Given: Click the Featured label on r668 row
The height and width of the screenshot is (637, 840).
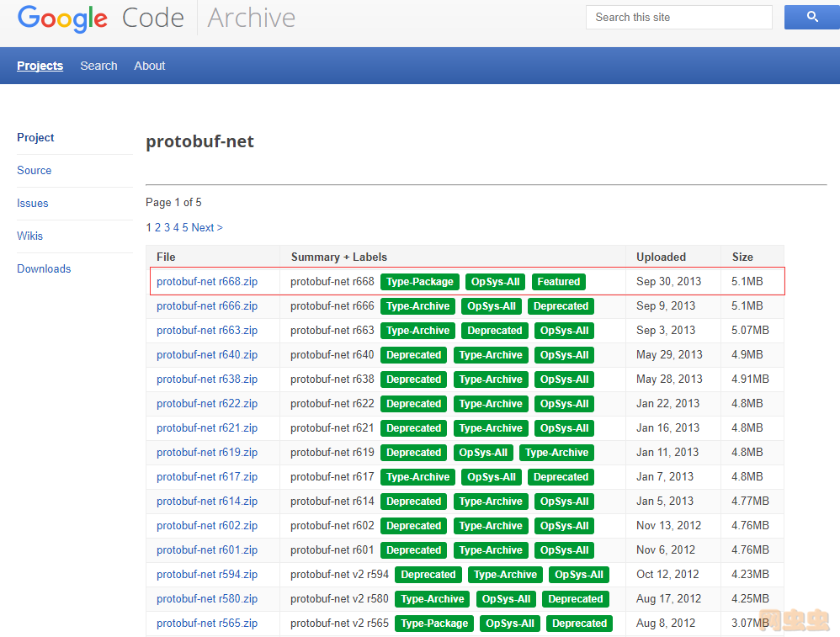Looking at the screenshot, I should 559,282.
